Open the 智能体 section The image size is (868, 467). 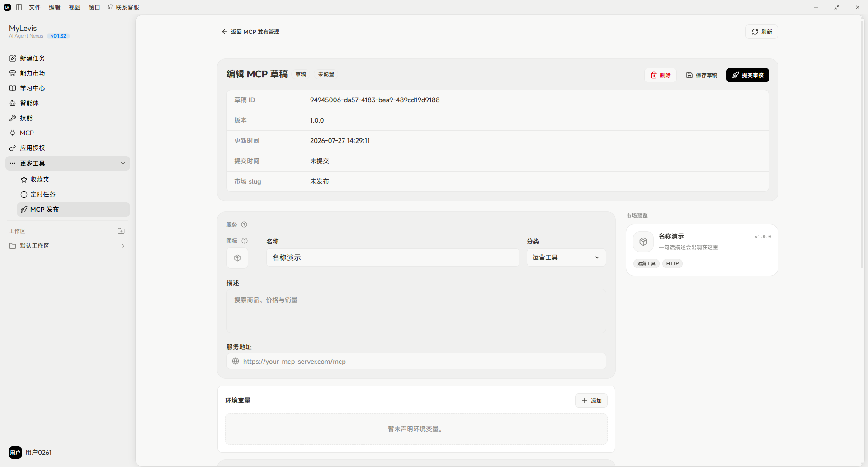tap(68, 103)
